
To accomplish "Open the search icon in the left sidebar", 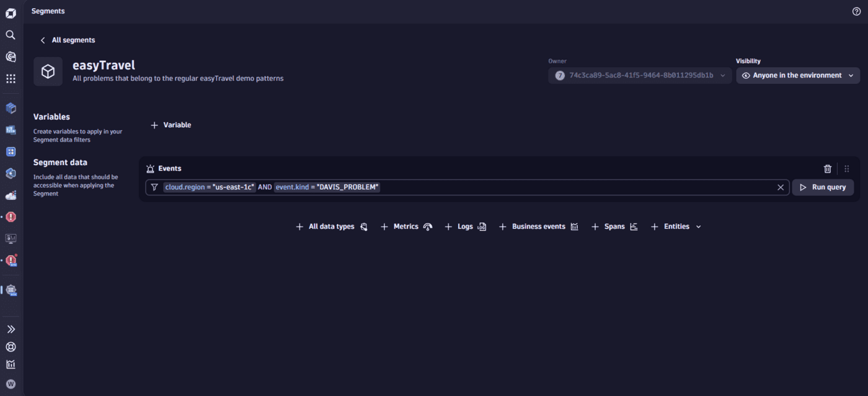I will coord(10,35).
